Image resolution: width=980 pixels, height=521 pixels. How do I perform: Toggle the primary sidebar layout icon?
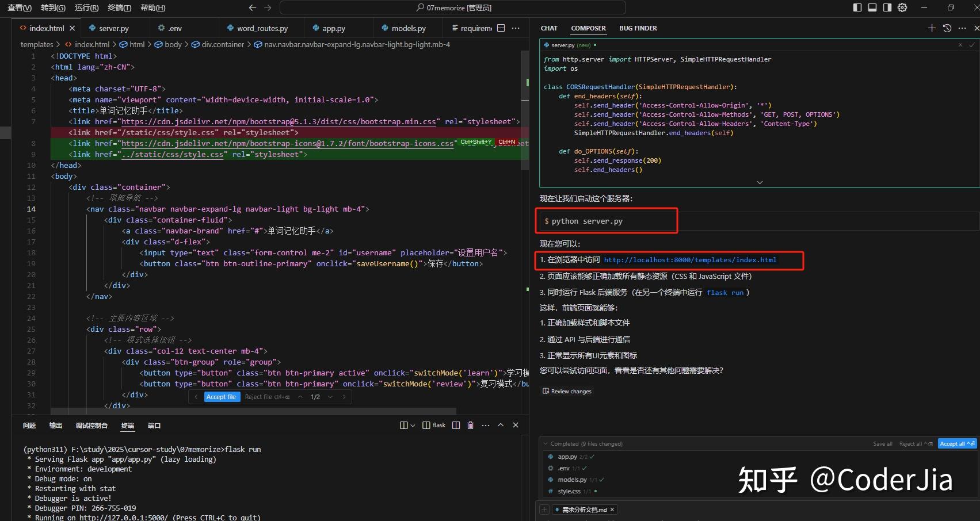(x=857, y=7)
